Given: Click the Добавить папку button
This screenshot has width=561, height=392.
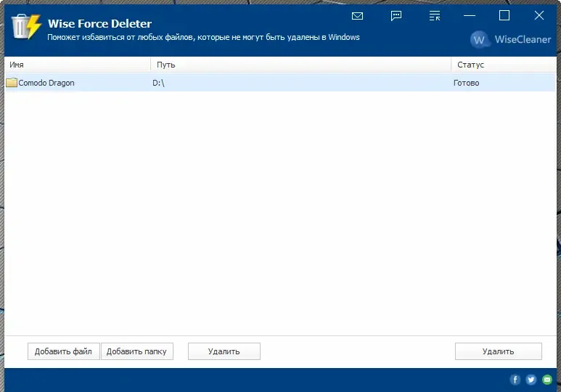Looking at the screenshot, I should tap(136, 351).
